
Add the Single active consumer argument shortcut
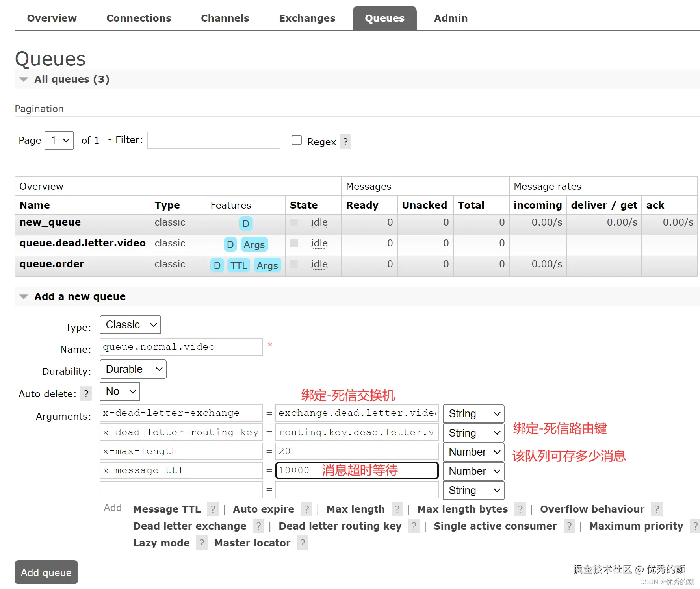click(495, 526)
